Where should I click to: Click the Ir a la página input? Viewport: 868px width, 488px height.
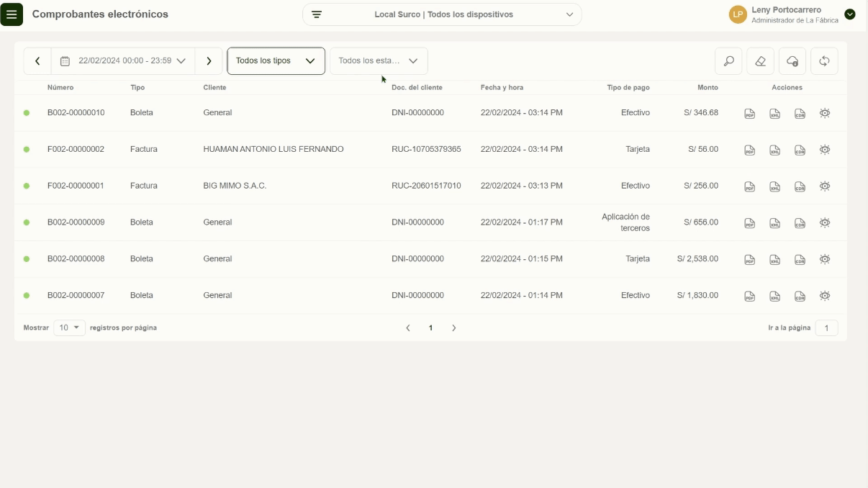(826, 328)
